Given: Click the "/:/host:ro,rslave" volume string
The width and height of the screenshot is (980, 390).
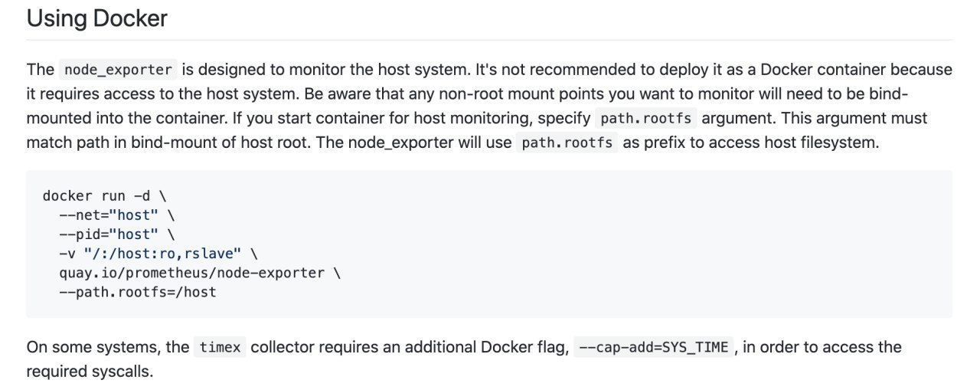Looking at the screenshot, I should [163, 253].
